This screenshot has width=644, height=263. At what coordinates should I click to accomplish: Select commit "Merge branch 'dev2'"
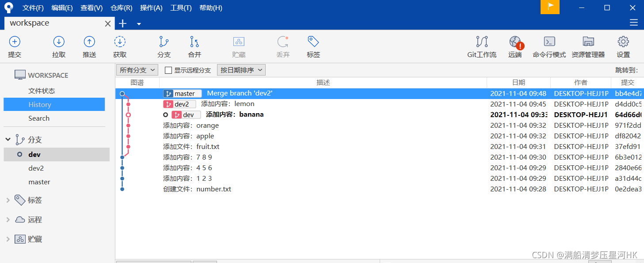[x=379, y=94]
